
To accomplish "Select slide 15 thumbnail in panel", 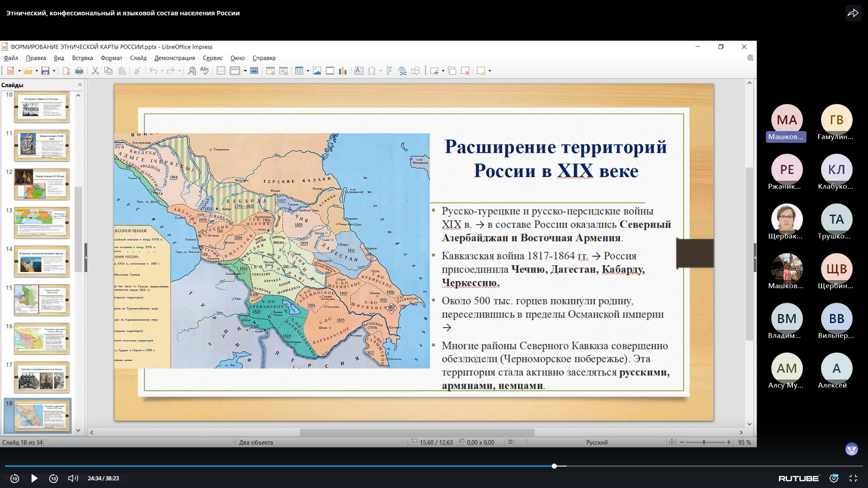I will [x=42, y=300].
